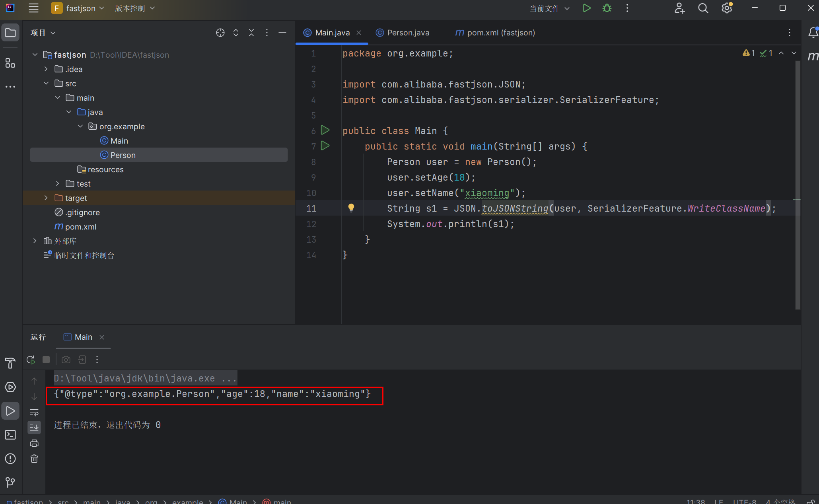
Task: Run the current file from the top toolbar
Action: (586, 8)
